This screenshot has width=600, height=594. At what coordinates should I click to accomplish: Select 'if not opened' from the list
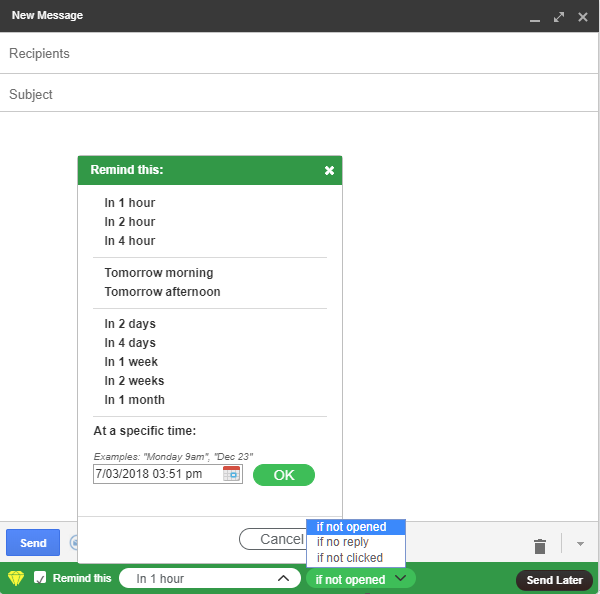click(x=356, y=527)
